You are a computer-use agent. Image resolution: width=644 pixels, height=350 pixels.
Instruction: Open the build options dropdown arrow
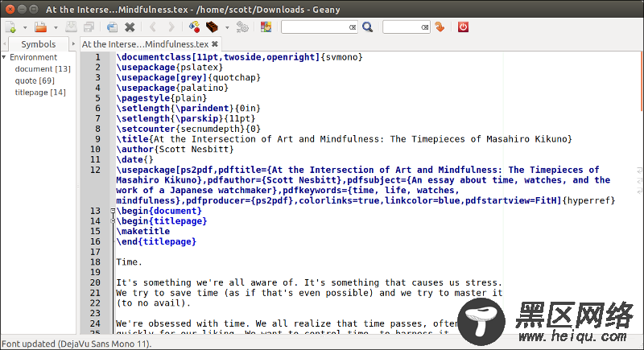pyautogui.click(x=227, y=28)
